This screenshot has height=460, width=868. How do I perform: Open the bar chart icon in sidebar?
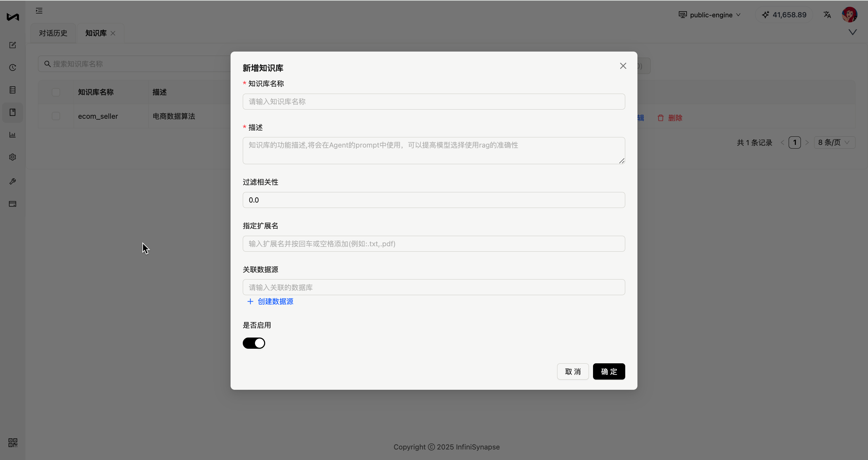13,135
